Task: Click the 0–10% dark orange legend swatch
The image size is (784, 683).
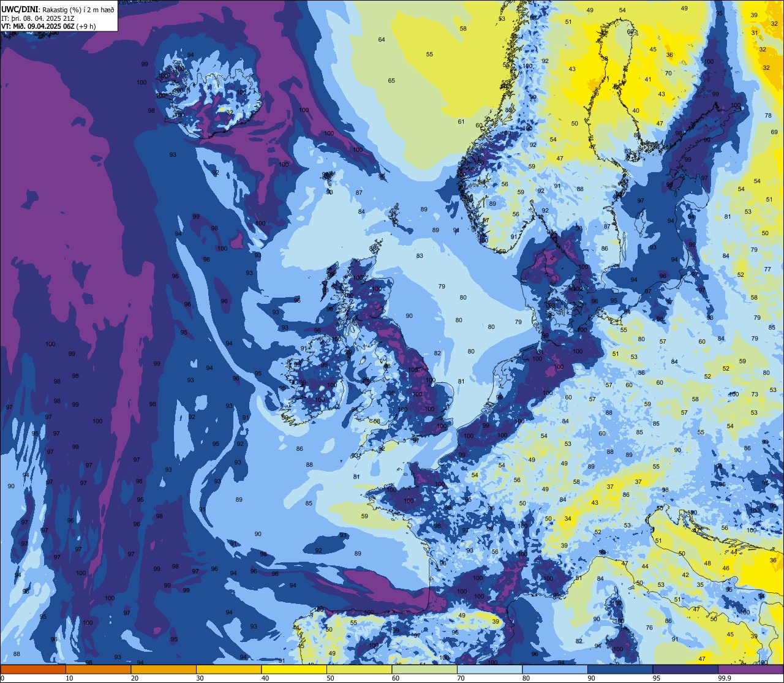Action: (33, 669)
